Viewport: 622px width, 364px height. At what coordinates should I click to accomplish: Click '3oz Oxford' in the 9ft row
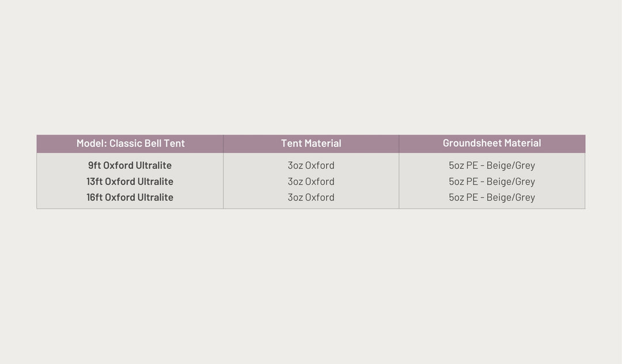pyautogui.click(x=311, y=165)
